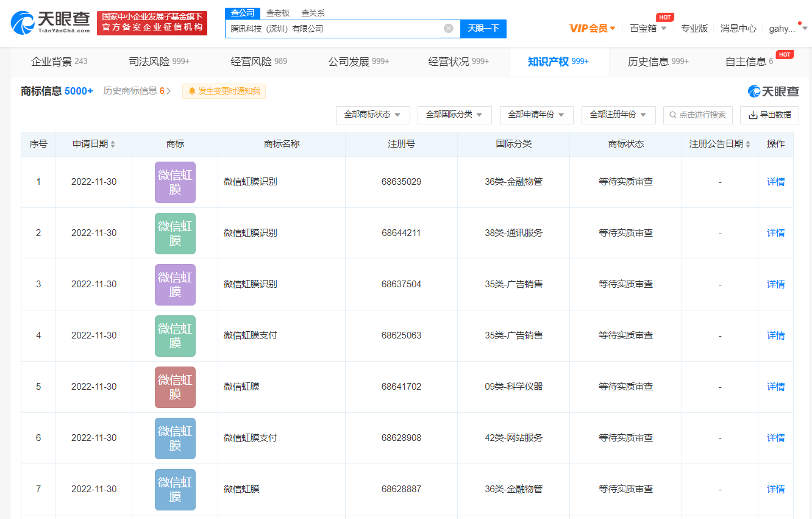
Task: Click the trademark table search field
Action: point(697,115)
